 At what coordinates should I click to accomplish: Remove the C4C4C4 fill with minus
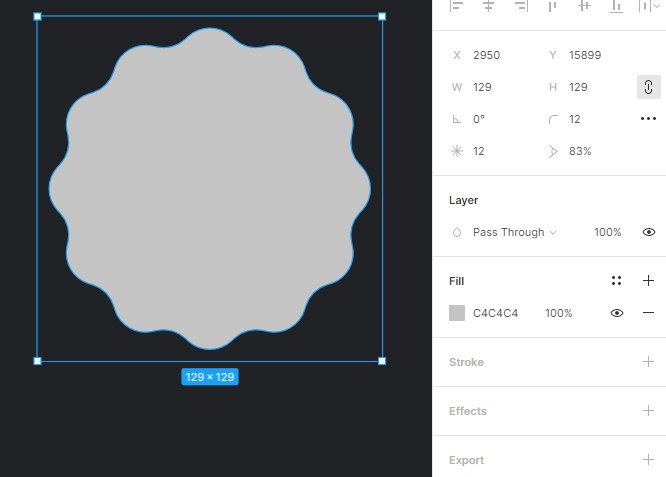(648, 313)
